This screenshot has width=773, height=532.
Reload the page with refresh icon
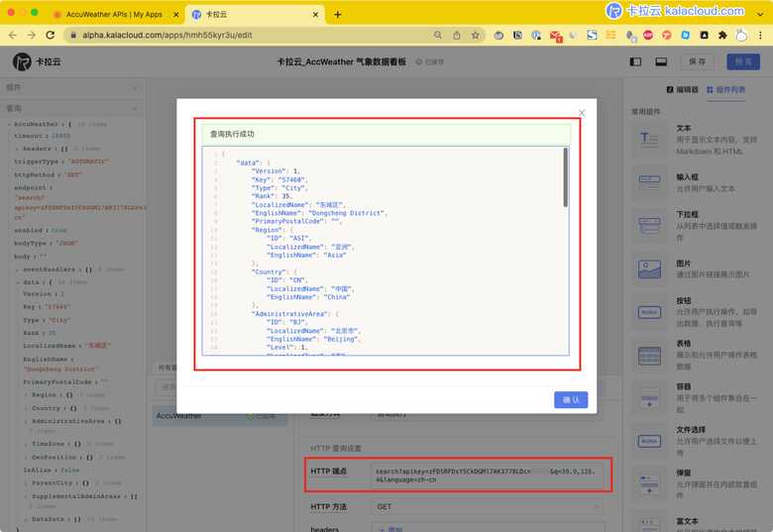coord(50,35)
